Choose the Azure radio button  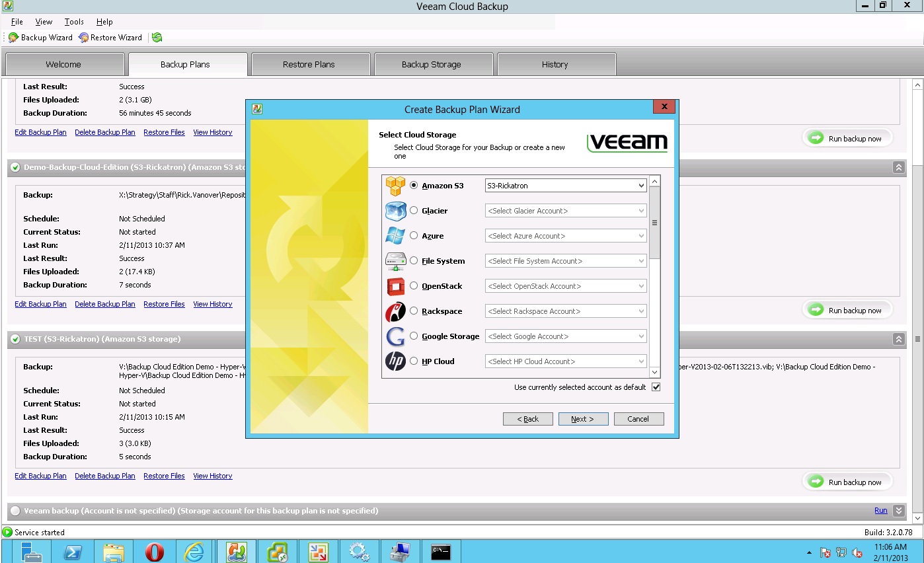pos(414,236)
